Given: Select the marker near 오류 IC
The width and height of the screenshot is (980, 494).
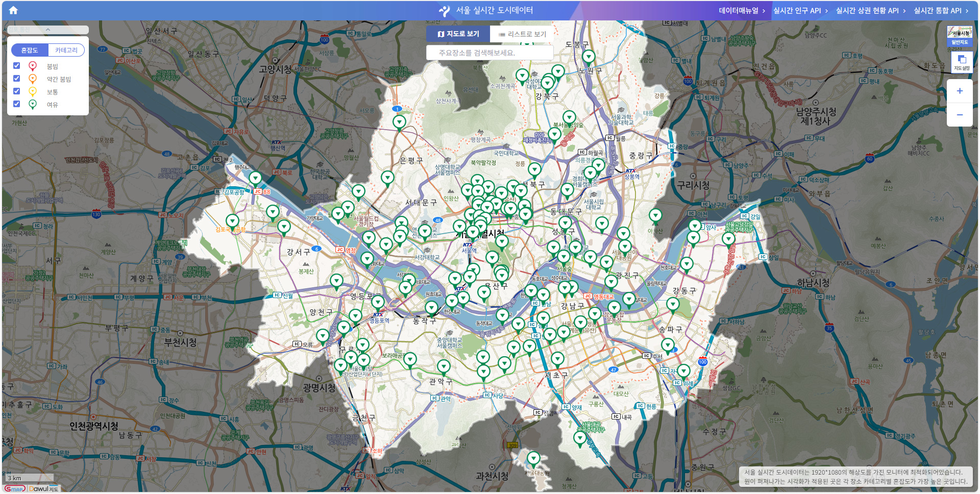Looking at the screenshot, I should point(322,336).
